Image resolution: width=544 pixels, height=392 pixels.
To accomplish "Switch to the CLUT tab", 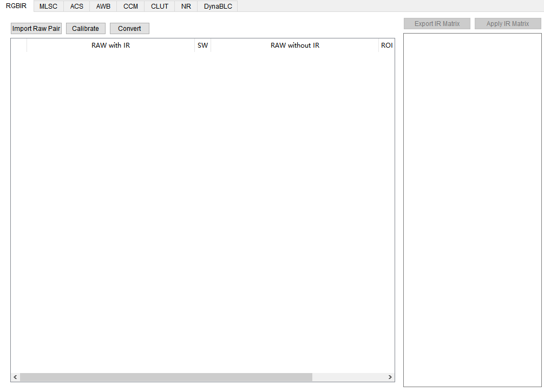I will (x=160, y=6).
